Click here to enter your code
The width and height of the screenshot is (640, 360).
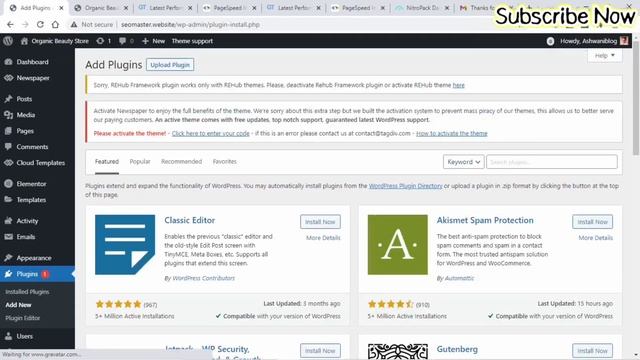click(x=210, y=133)
